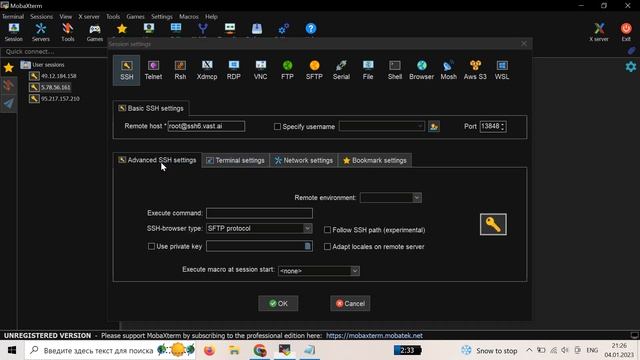Click the yellow star sidebar tab
The width and height of the screenshot is (640, 360).
coord(9,68)
